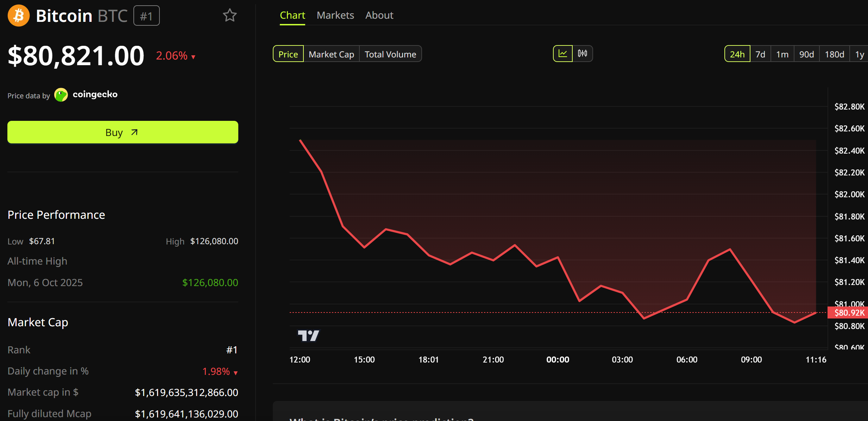Click the 2.06% price change indicator
The width and height of the screenshot is (868, 421).
[175, 56]
